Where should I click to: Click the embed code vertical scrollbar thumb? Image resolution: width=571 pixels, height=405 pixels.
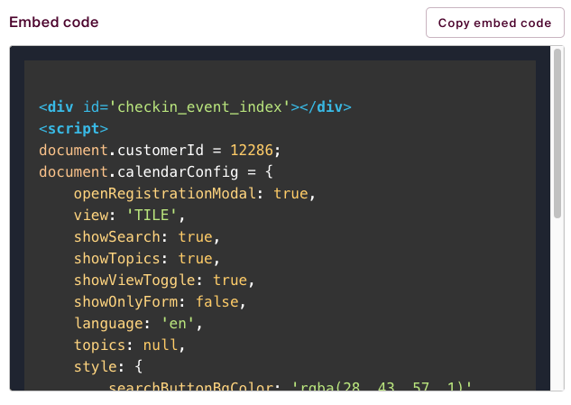click(557, 133)
